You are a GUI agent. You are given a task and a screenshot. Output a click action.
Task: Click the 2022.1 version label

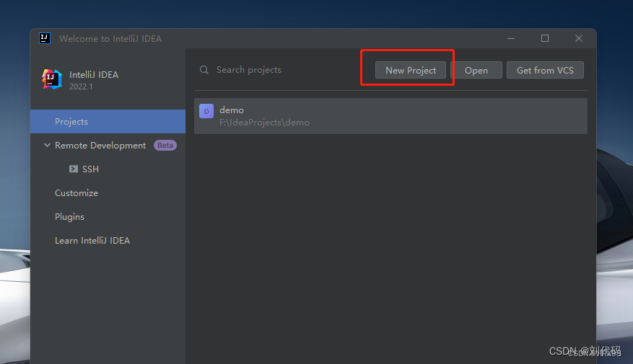(81, 86)
